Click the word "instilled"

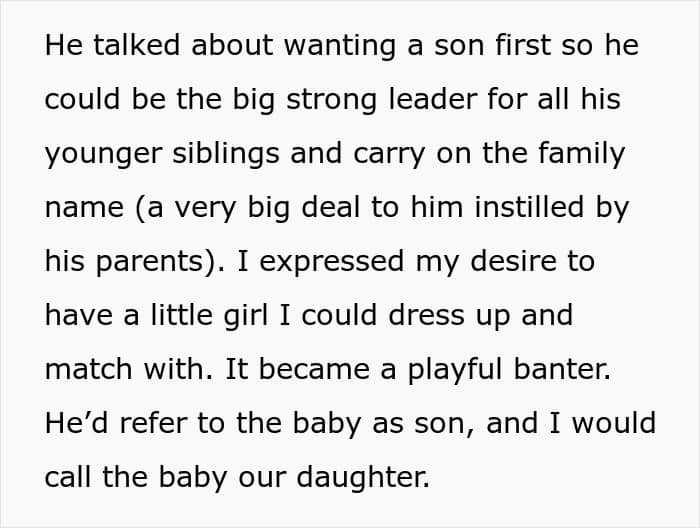[529, 207]
